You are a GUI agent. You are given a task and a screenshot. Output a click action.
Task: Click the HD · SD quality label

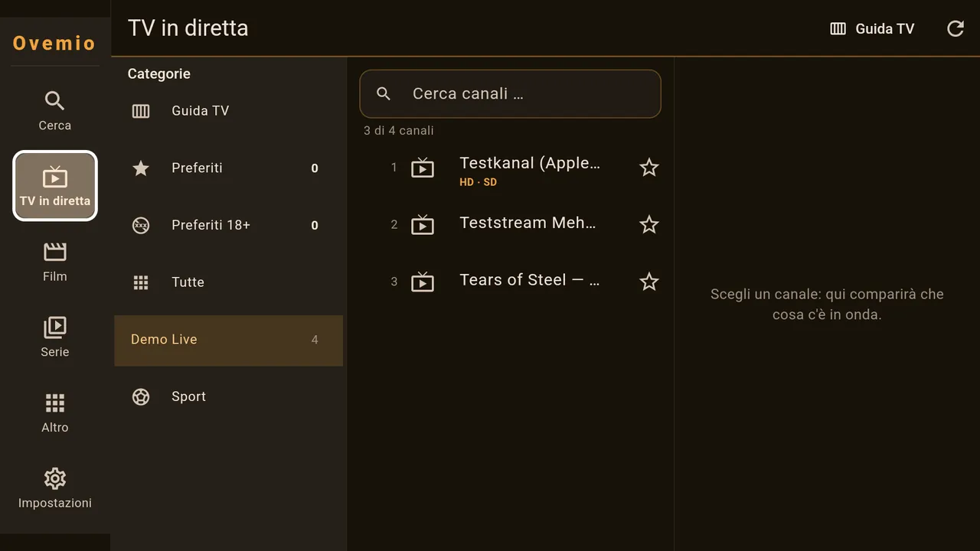(x=478, y=182)
